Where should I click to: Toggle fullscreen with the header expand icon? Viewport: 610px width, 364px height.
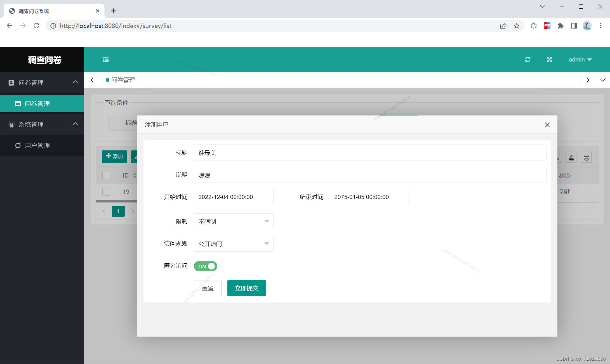(549, 60)
